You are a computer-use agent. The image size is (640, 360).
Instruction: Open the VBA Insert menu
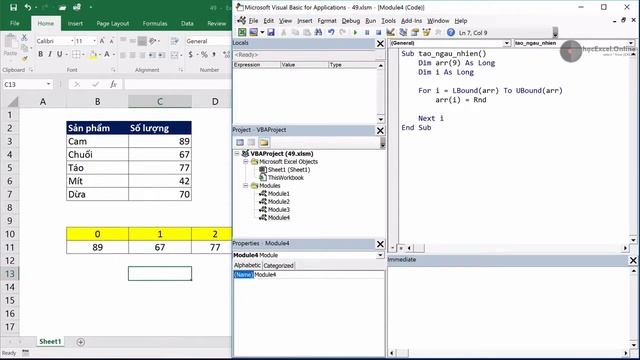tap(304, 21)
